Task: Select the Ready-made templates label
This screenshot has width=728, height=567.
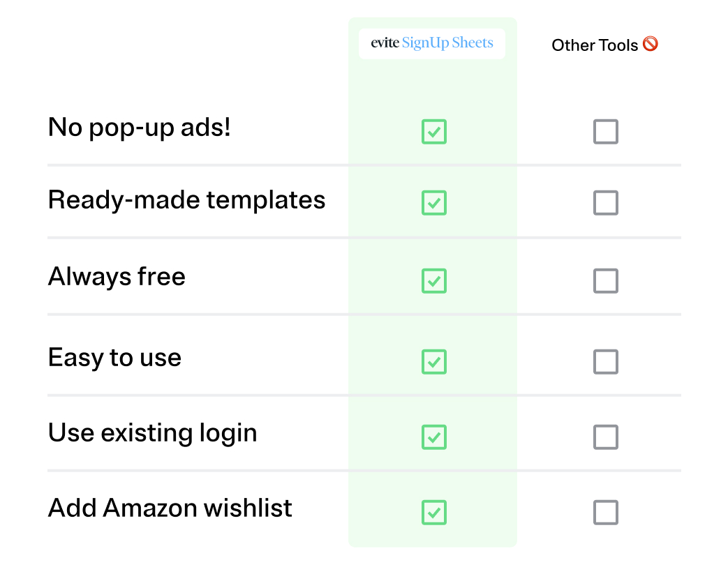Action: point(186,200)
